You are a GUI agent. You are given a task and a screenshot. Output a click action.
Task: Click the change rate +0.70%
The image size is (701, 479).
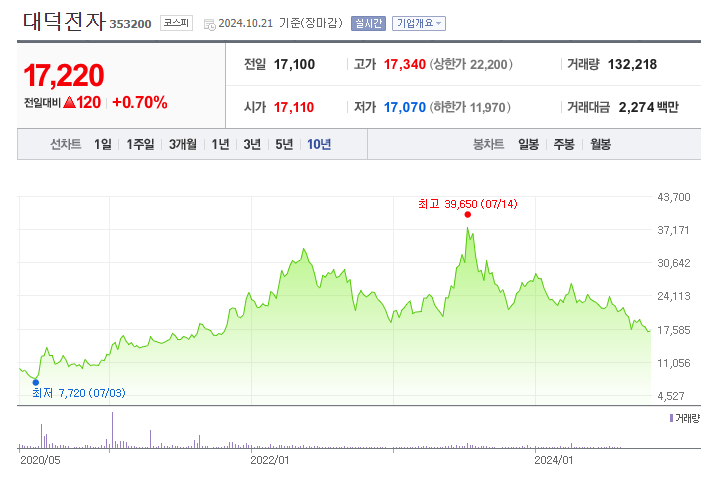coord(140,102)
